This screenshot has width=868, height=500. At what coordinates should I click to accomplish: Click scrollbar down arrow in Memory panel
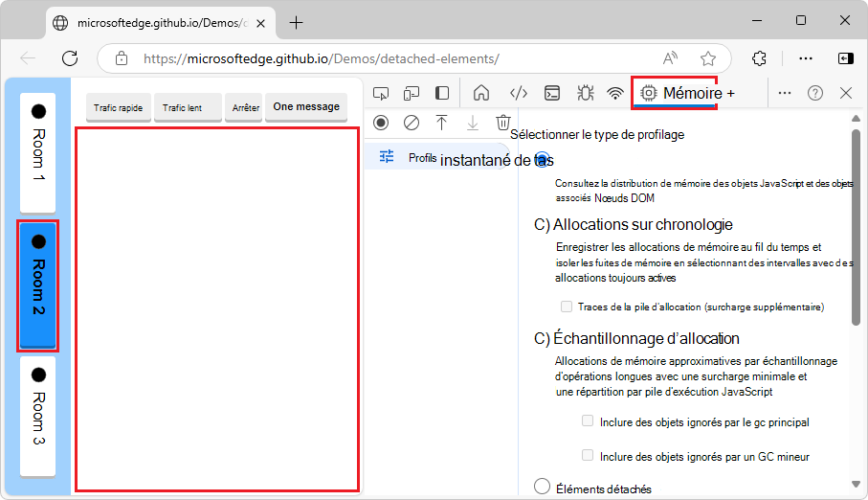click(x=856, y=484)
